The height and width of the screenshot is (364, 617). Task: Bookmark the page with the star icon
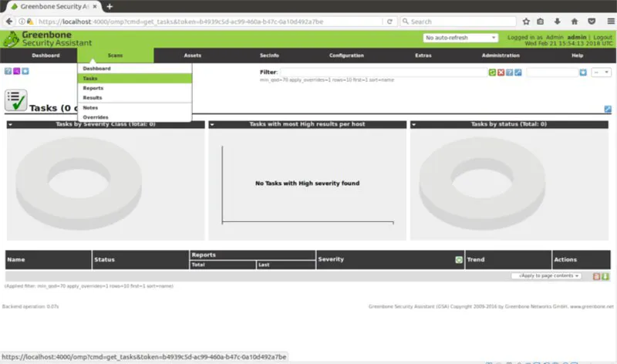526,22
